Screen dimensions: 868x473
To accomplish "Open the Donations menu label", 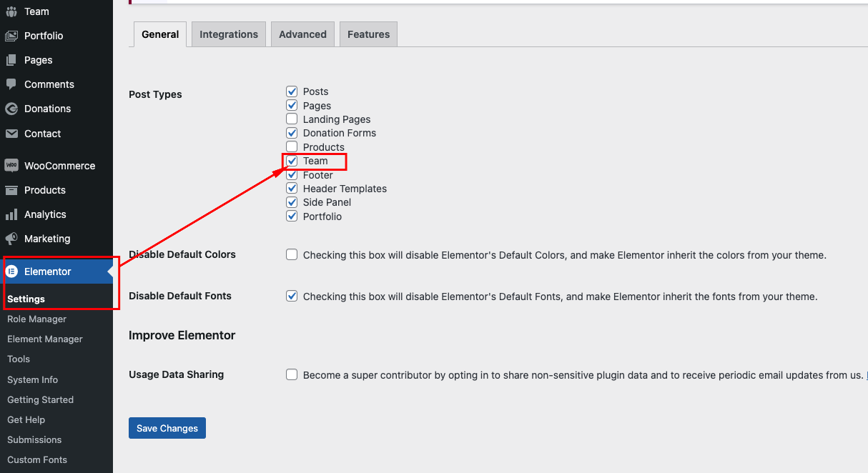I will click(47, 109).
